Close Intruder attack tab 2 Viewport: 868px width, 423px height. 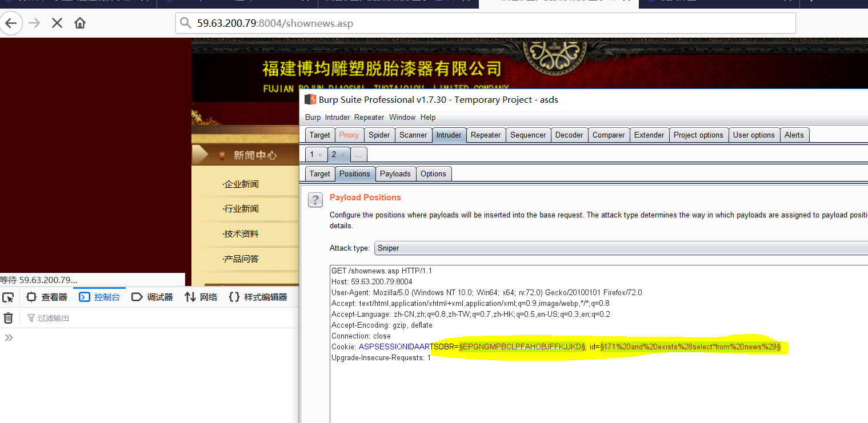pos(342,155)
